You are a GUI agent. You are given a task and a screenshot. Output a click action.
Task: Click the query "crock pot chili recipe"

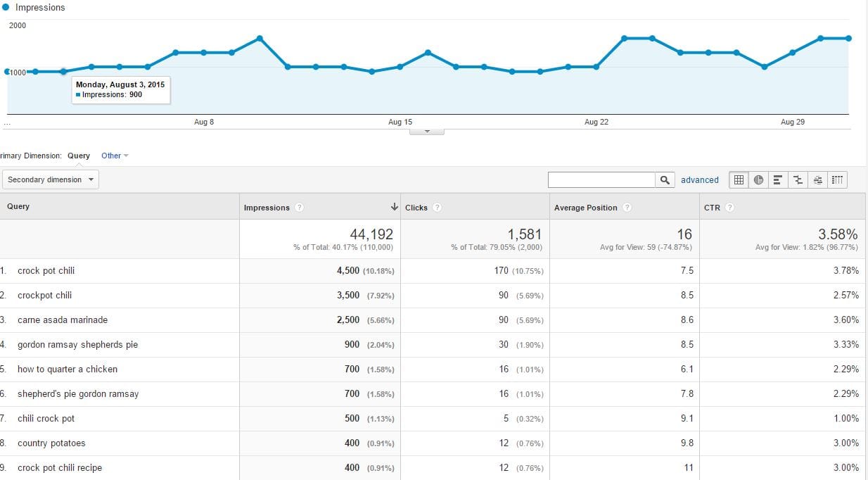tap(60, 468)
